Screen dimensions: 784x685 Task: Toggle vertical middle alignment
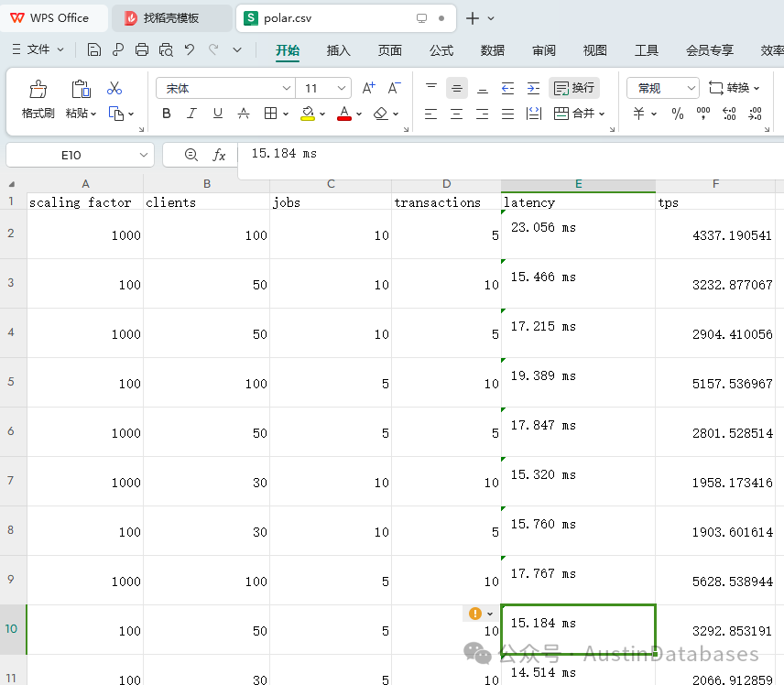[456, 89]
